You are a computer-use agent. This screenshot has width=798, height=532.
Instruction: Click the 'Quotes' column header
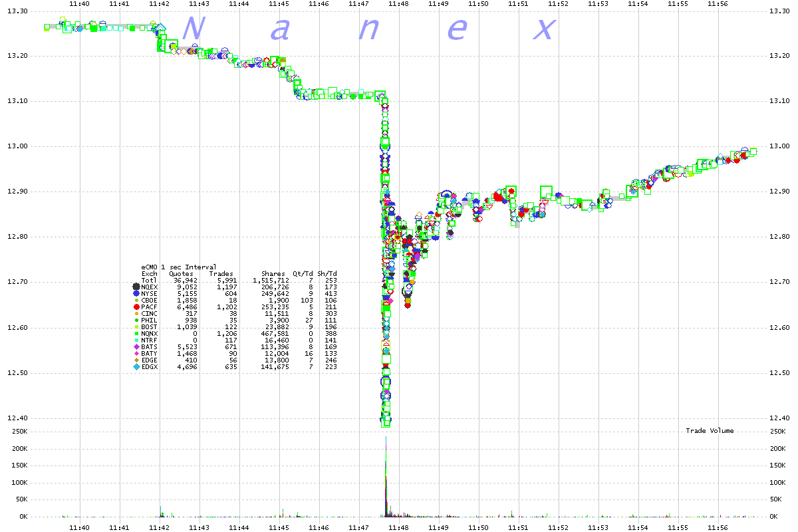pyautogui.click(x=181, y=273)
